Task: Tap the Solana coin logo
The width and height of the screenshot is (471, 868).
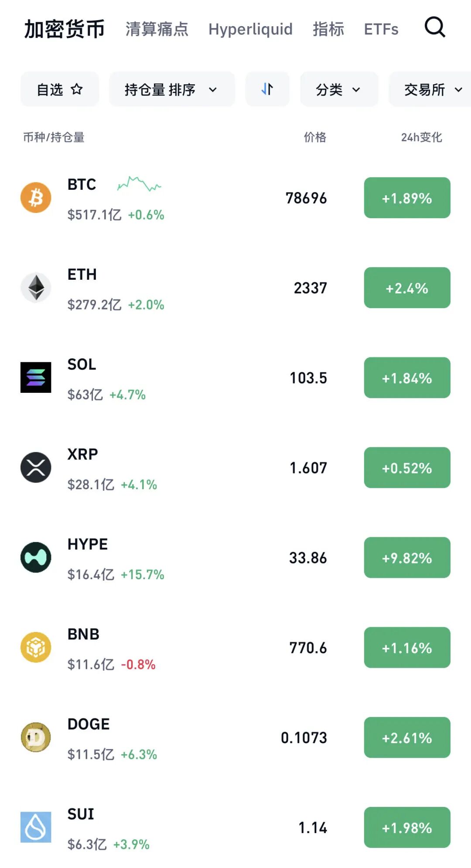Action: coord(36,377)
